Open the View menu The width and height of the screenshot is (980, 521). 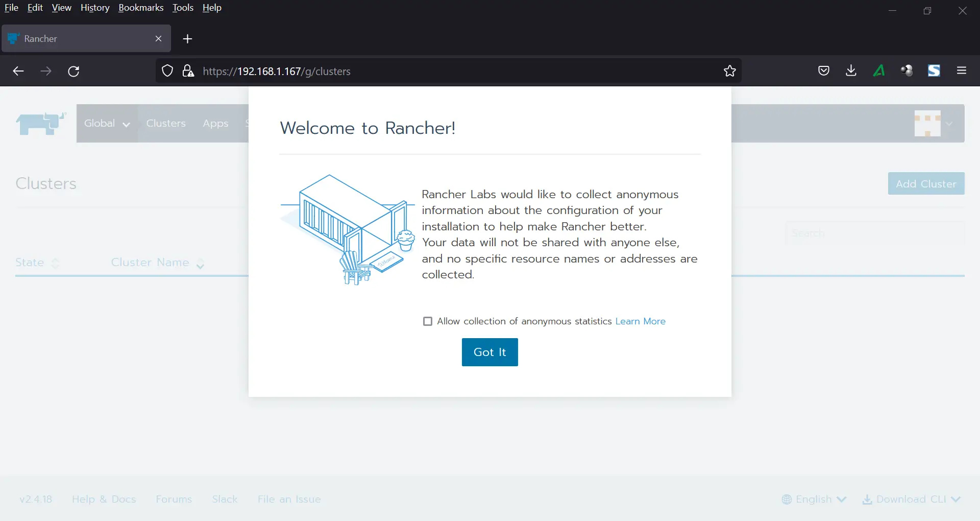pyautogui.click(x=61, y=8)
